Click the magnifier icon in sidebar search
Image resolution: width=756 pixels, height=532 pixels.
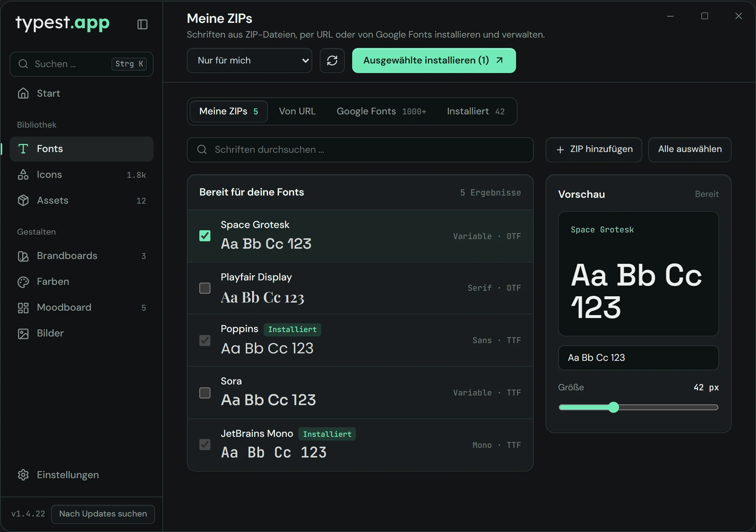tap(23, 64)
